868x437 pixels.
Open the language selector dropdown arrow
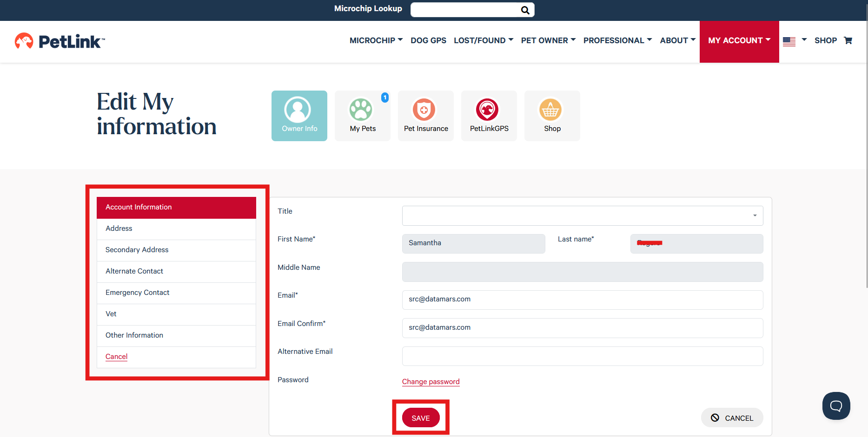pos(804,40)
